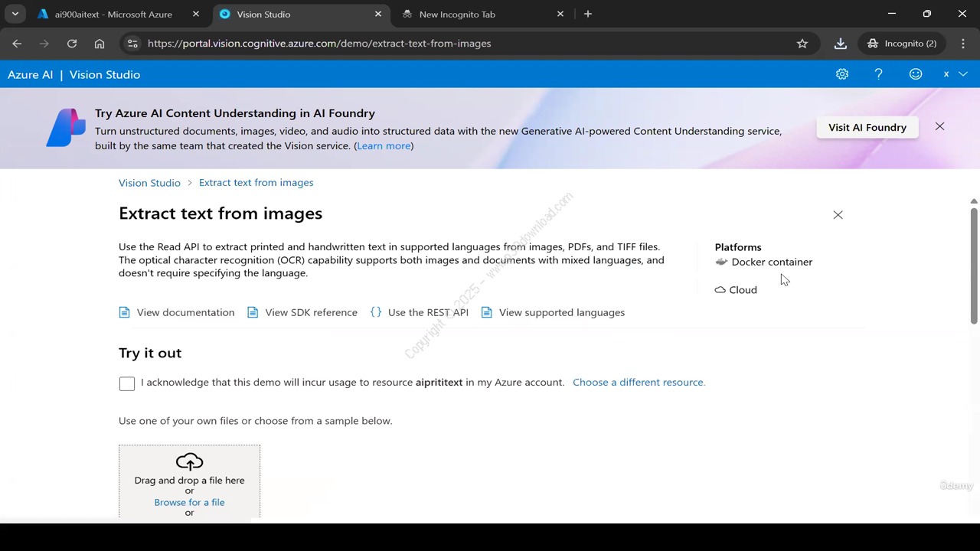Open a new browser tab

coord(588,14)
